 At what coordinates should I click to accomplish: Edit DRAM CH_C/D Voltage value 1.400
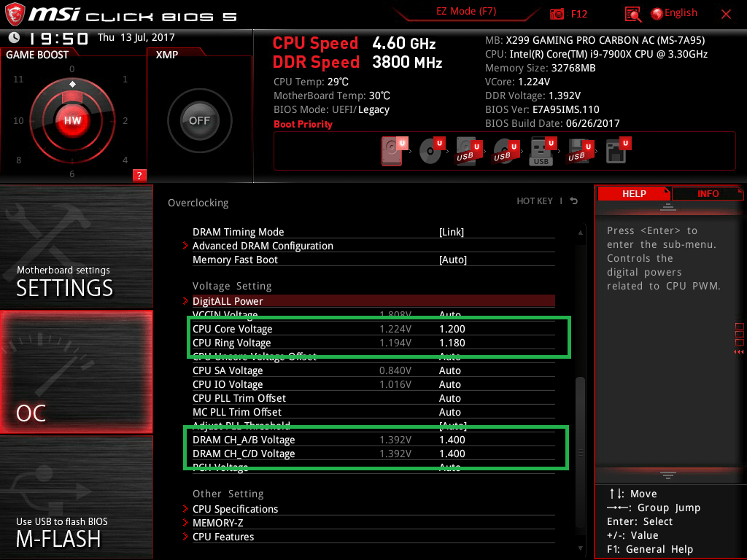click(452, 454)
